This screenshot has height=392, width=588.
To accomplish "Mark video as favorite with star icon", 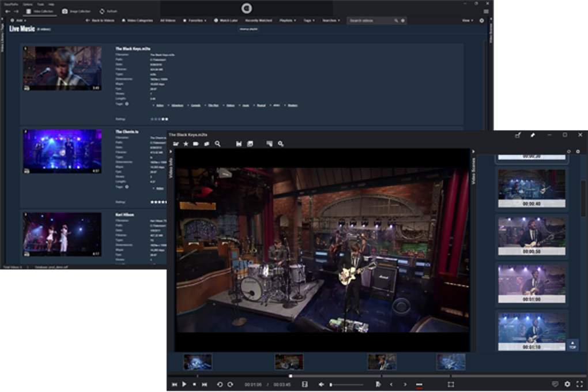I will pyautogui.click(x=186, y=144).
